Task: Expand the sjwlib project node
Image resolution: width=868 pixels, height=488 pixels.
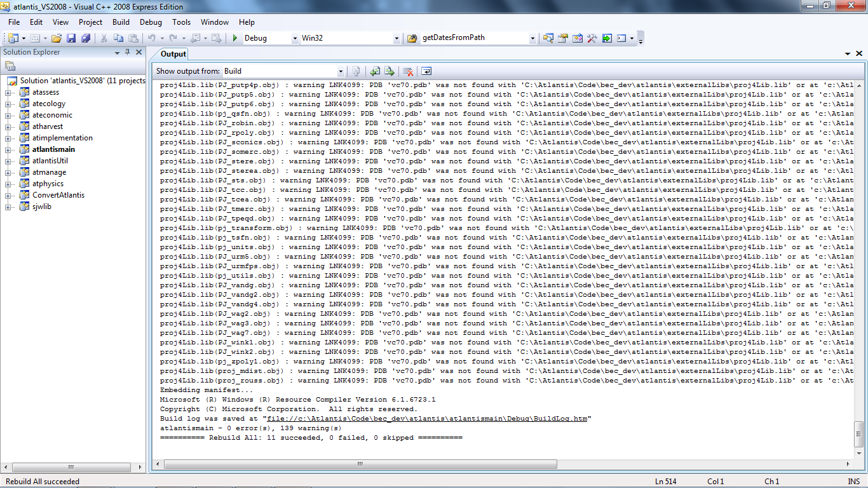Action: click(9, 207)
